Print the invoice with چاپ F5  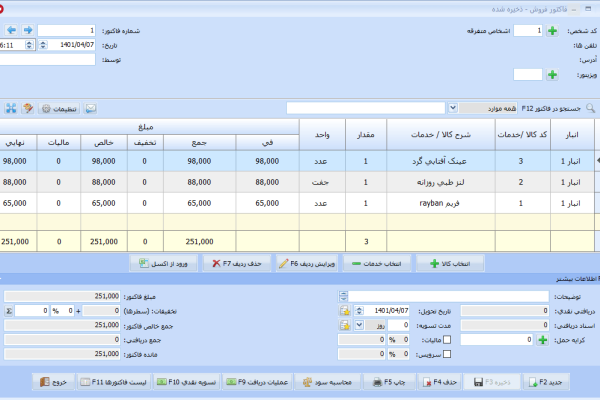(x=389, y=382)
